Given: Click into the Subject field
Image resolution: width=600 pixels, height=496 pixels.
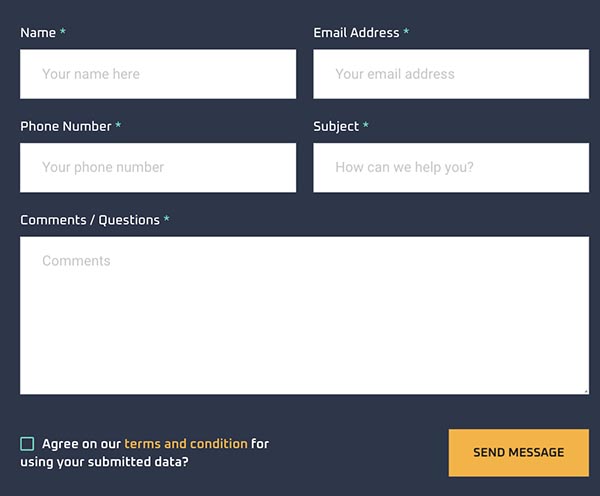Looking at the screenshot, I should 451,167.
